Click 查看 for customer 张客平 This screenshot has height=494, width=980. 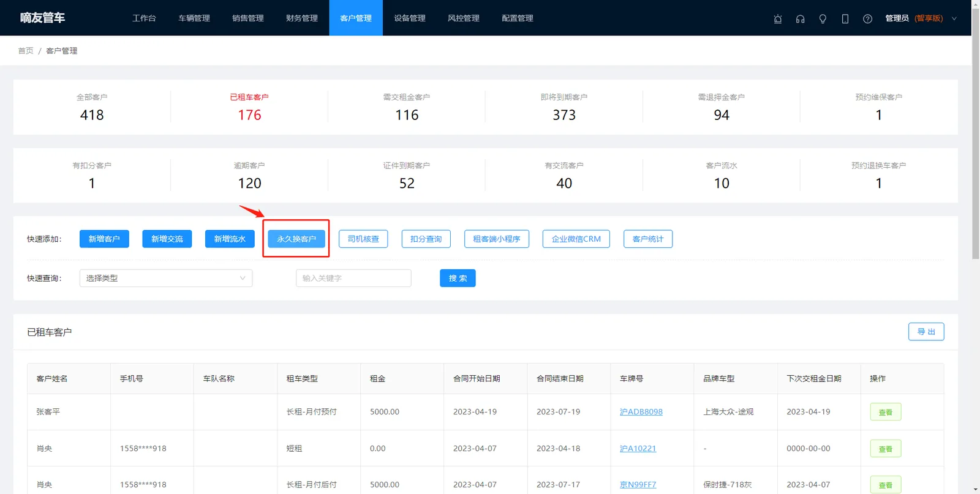[886, 412]
